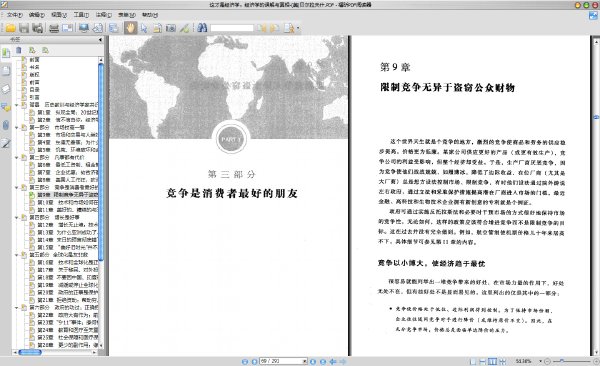Screen dimensions: 600x366
Task: Click the Print icon in toolbar
Action: pyautogui.click(x=54, y=28)
